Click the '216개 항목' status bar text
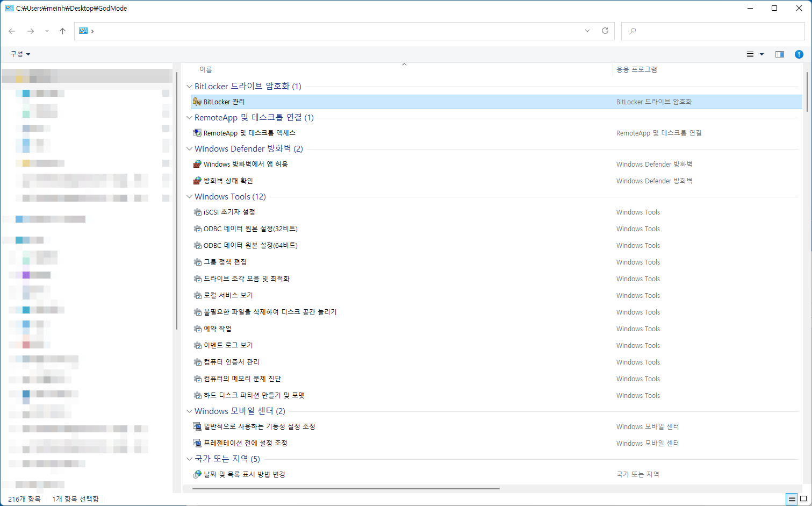The image size is (812, 506). pos(24,499)
